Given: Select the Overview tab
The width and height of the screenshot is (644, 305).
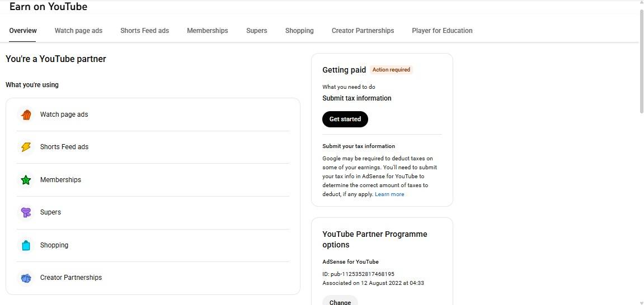Looking at the screenshot, I should [23, 31].
